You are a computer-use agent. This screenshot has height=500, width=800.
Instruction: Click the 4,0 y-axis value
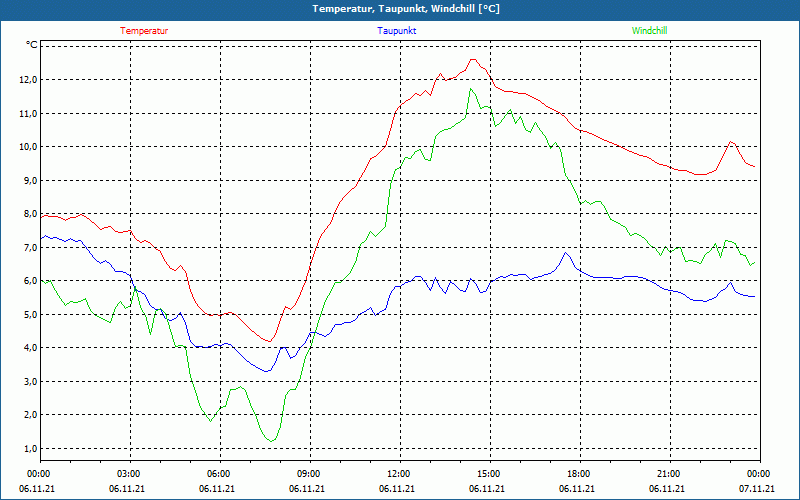coord(31,348)
